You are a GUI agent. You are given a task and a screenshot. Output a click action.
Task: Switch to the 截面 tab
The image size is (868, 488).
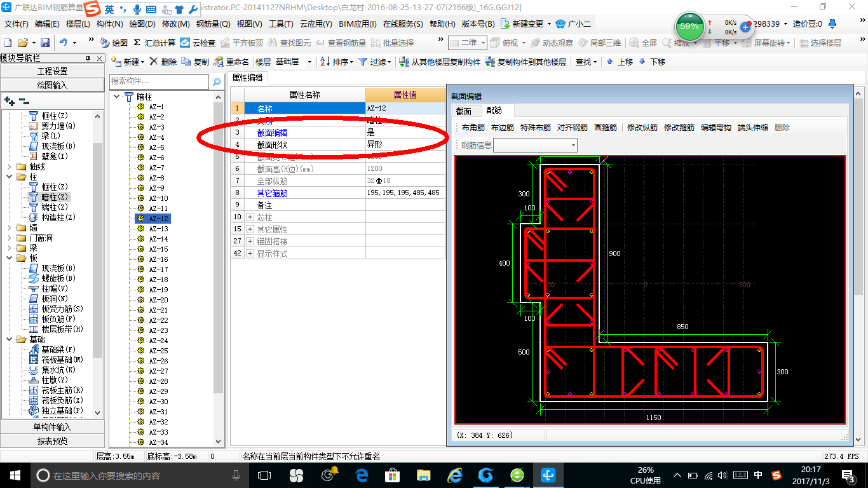pos(464,111)
